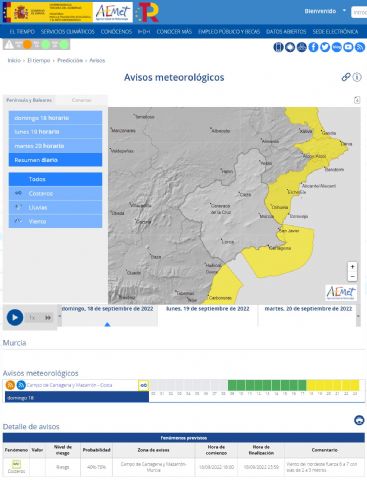This screenshot has height=480, width=367.
Task: Open the Datos Abiertos menu
Action: [286, 32]
